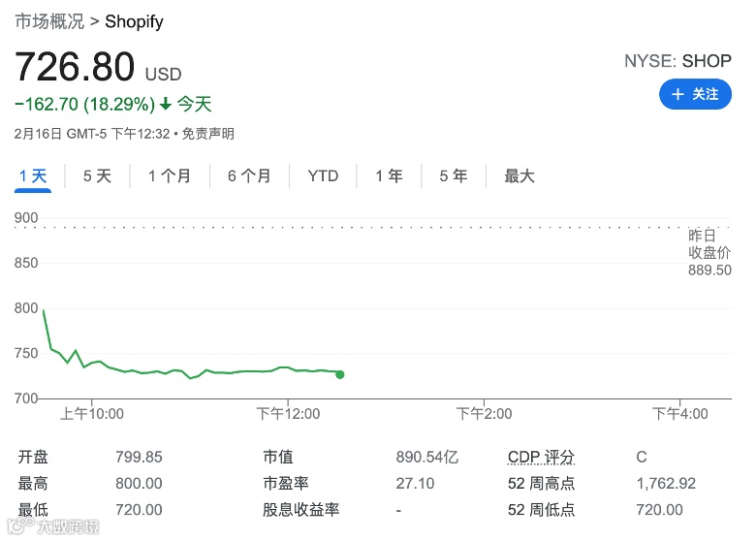Click the steep drop segment of the chart line
This screenshot has width=756, height=541.
tap(47, 330)
